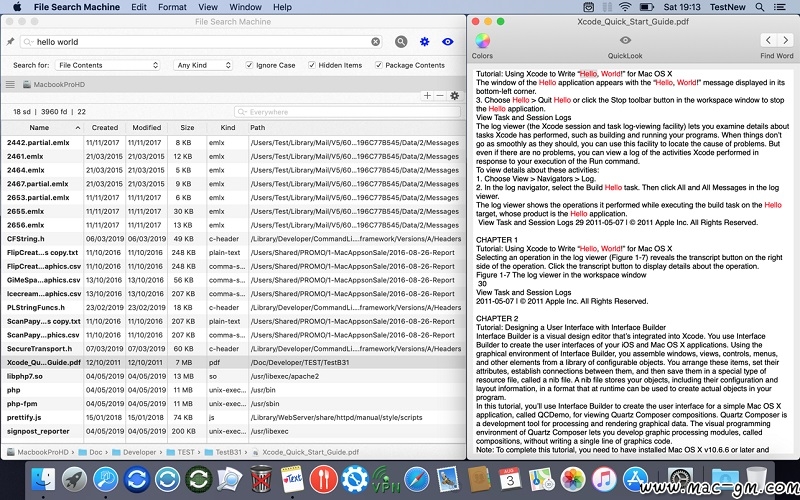This screenshot has height=500, width=800.
Task: Open location options gear button
Action: 454,95
